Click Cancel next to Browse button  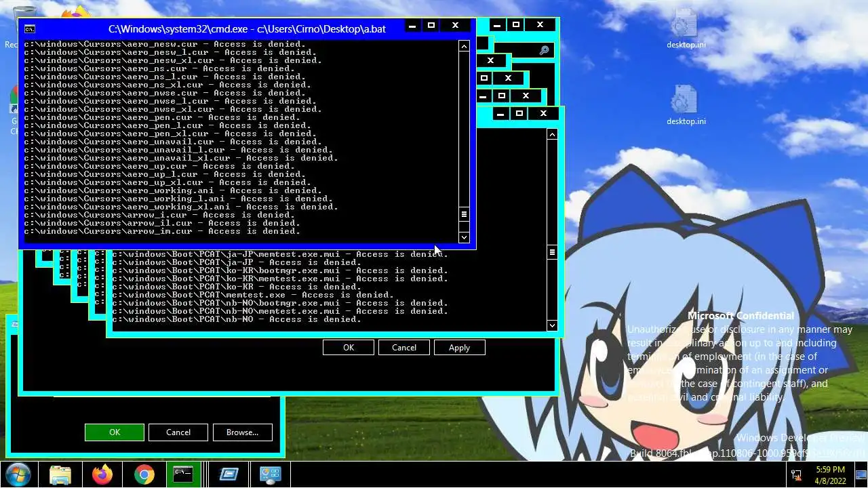click(178, 432)
